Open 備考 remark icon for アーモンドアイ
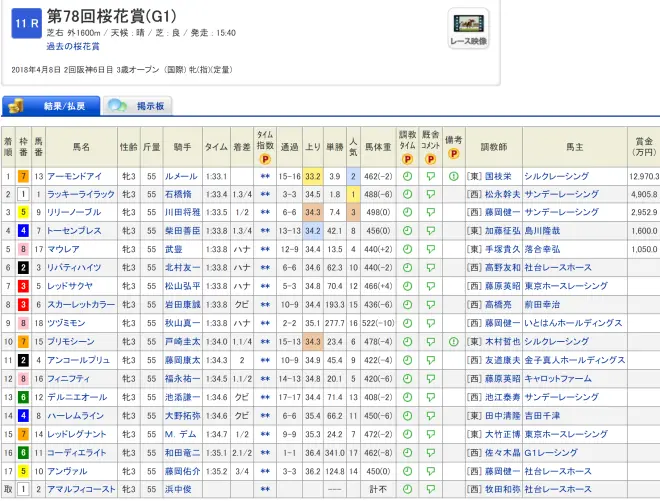The height and width of the screenshot is (501, 660). (454, 177)
